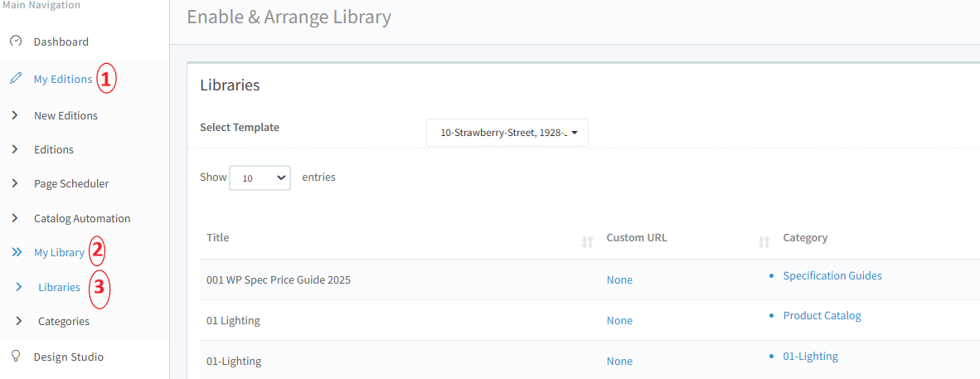Open Libraries in the sidebar
This screenshot has height=379, width=980.
tap(59, 287)
